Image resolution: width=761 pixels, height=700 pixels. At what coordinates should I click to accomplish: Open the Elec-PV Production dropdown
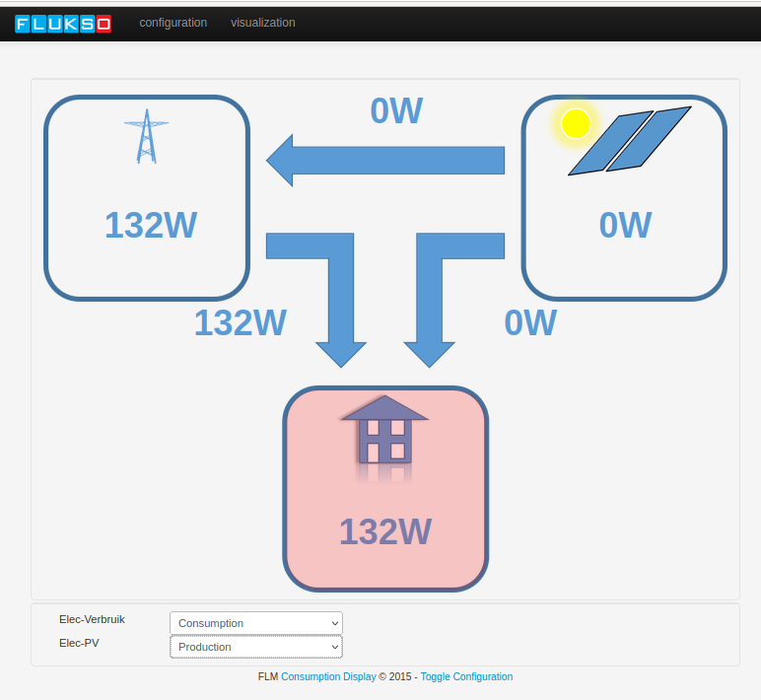pyautogui.click(x=256, y=647)
